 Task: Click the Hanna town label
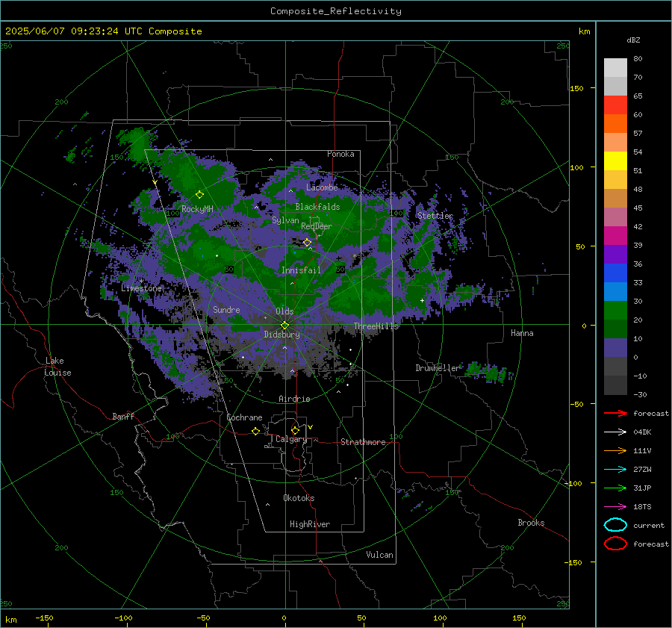pyautogui.click(x=522, y=333)
